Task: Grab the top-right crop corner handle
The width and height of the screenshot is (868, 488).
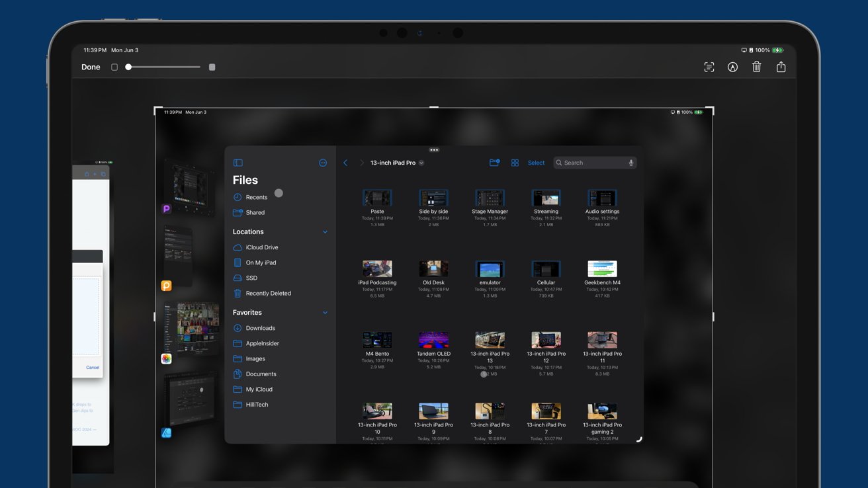Action: tap(711, 110)
